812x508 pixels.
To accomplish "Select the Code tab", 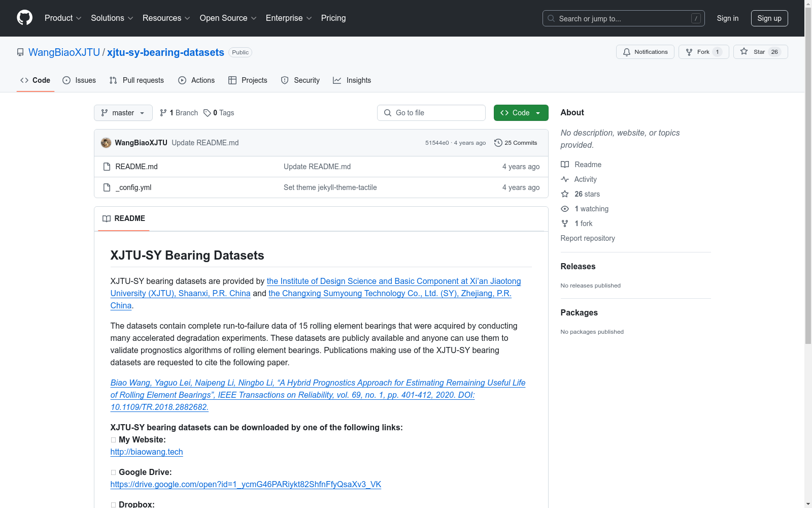I will 36,80.
